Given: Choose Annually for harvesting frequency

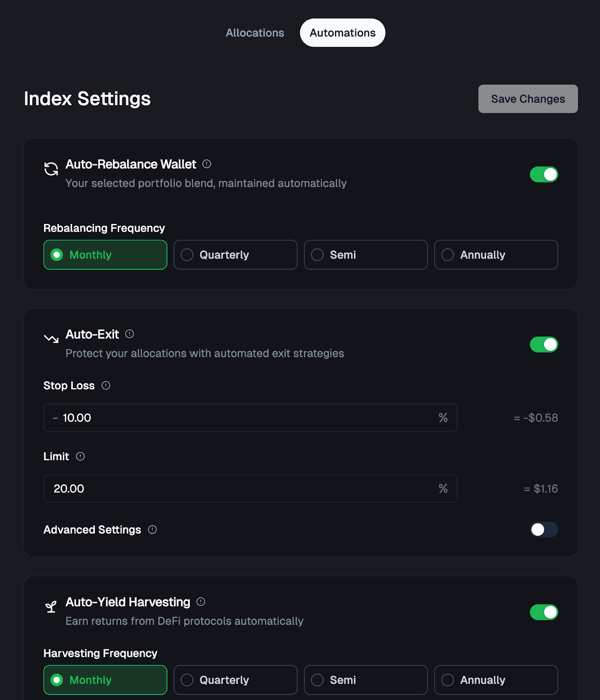Looking at the screenshot, I should point(496,680).
